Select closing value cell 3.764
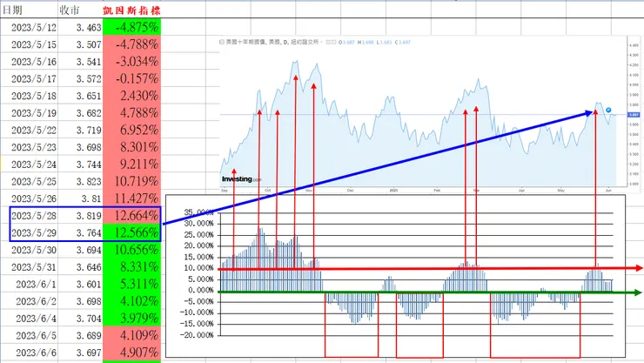This screenshot has width=644, height=363. tap(80, 232)
